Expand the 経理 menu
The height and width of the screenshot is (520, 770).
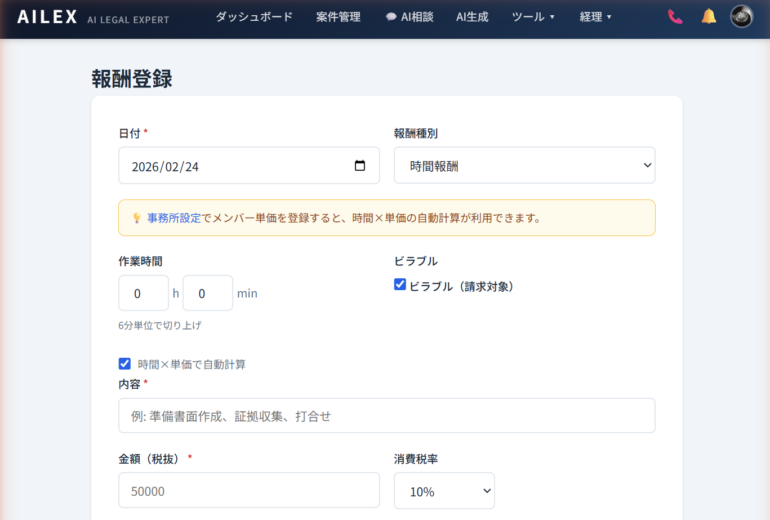coord(596,17)
